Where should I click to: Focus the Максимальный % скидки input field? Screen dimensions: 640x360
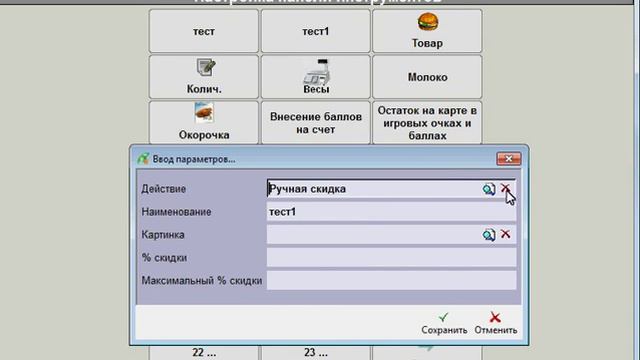[x=391, y=280]
